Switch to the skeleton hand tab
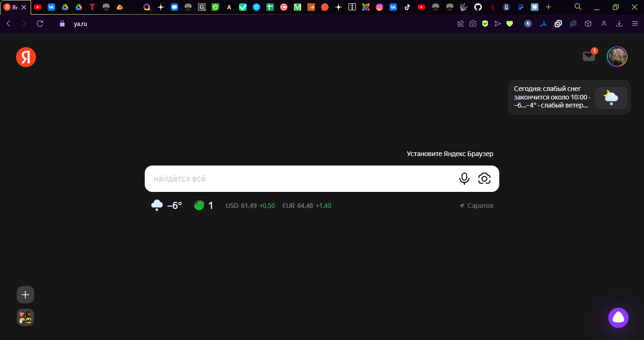The height and width of the screenshot is (340, 644). coord(464,7)
